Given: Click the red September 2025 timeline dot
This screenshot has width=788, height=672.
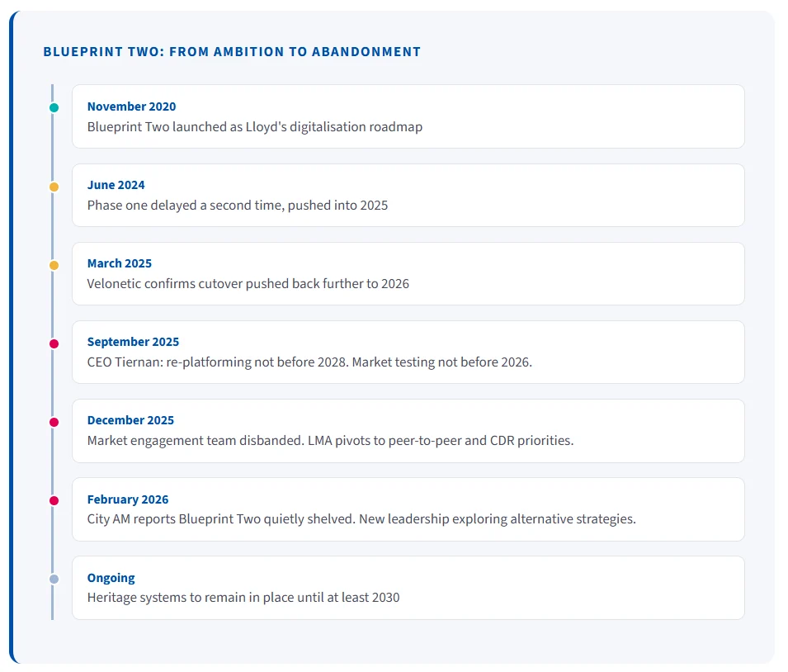Looking at the screenshot, I should click(x=54, y=344).
